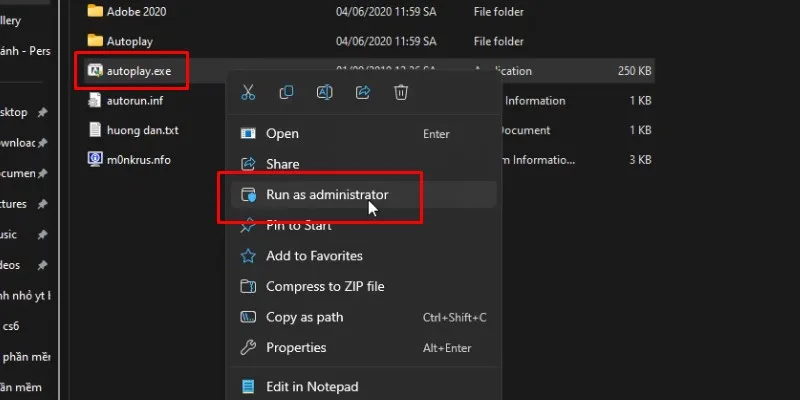Click the Add to Favorites star icon
This screenshot has height=400, width=800.
(x=248, y=256)
